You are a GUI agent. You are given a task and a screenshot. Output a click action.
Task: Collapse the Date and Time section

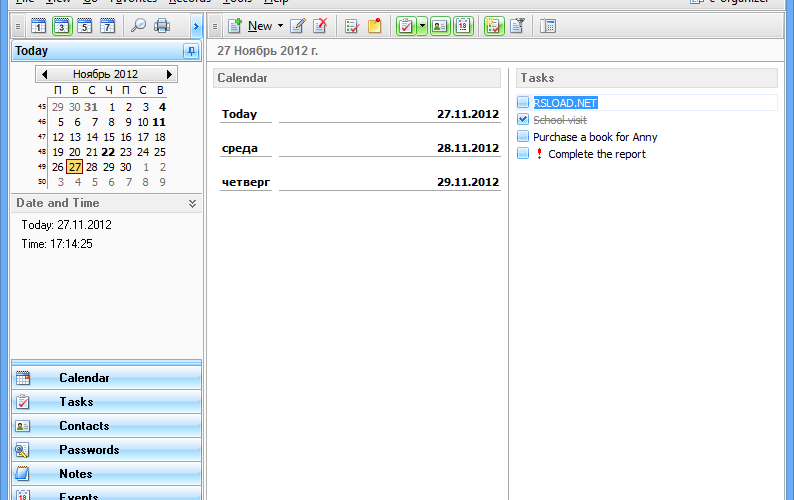pos(192,203)
